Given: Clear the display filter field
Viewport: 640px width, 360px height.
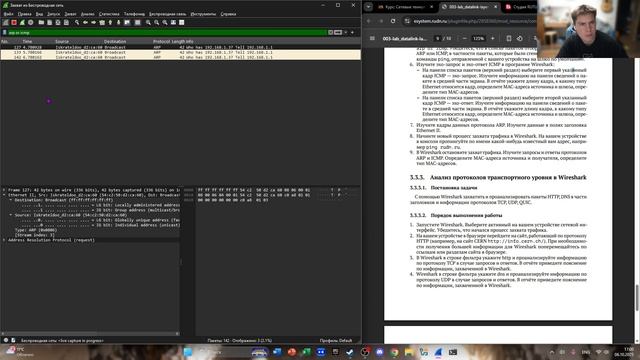Looking at the screenshot, I should pos(331,32).
